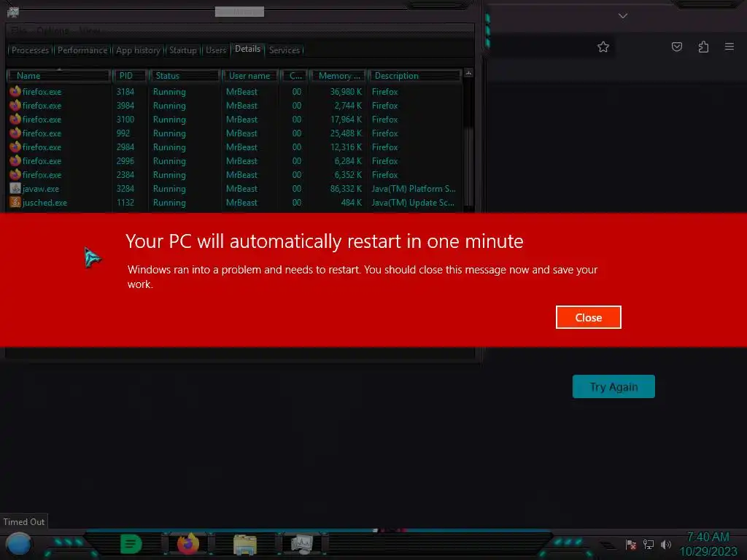Sort by the PID column header

click(x=130, y=76)
